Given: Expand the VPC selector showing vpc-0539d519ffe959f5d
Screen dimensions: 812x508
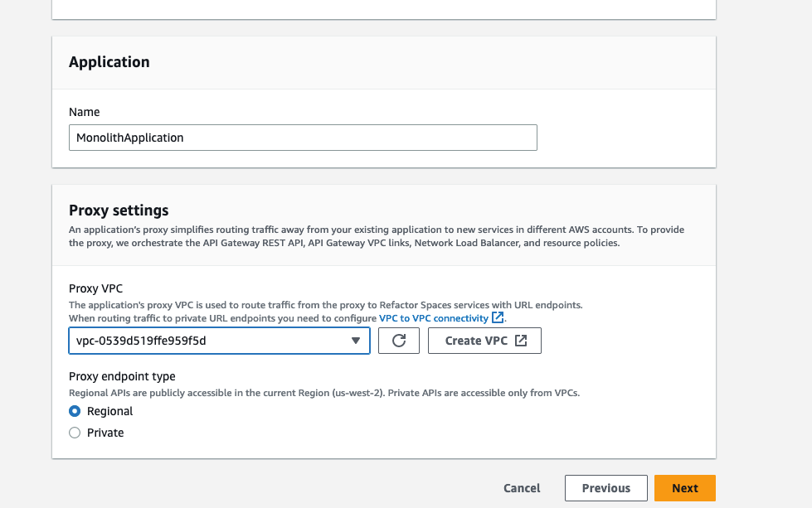Looking at the screenshot, I should (219, 340).
